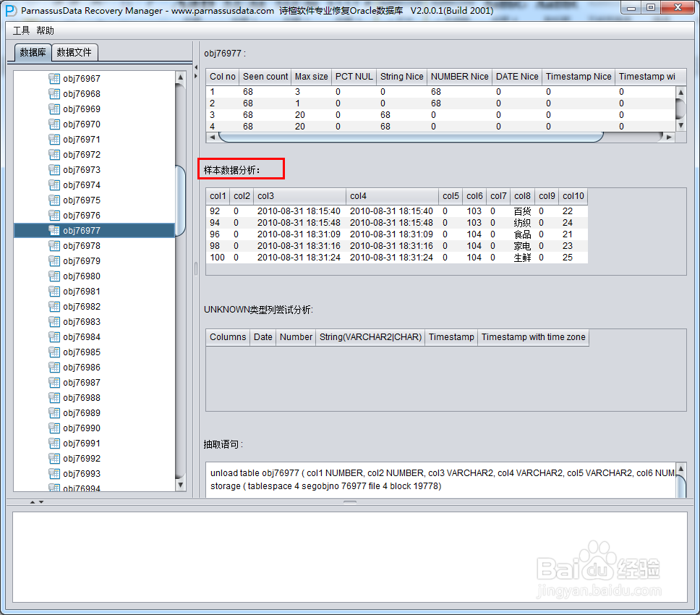This screenshot has width=700, height=615.
Task: Click the table icon beside obj76972
Action: click(54, 155)
